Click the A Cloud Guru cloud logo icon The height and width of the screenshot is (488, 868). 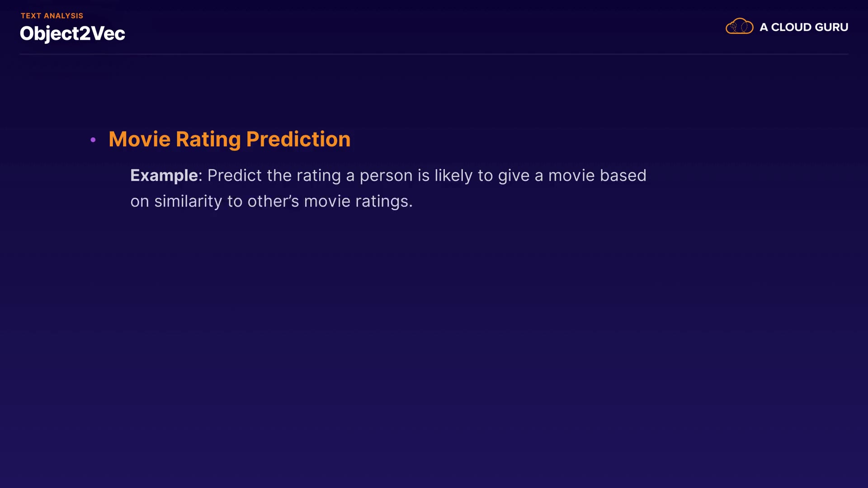[739, 27]
